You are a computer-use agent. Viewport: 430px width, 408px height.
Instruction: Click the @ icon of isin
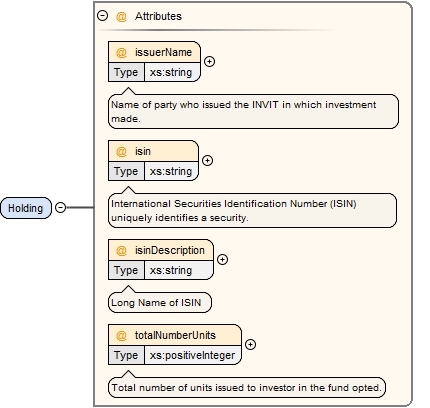point(121,151)
